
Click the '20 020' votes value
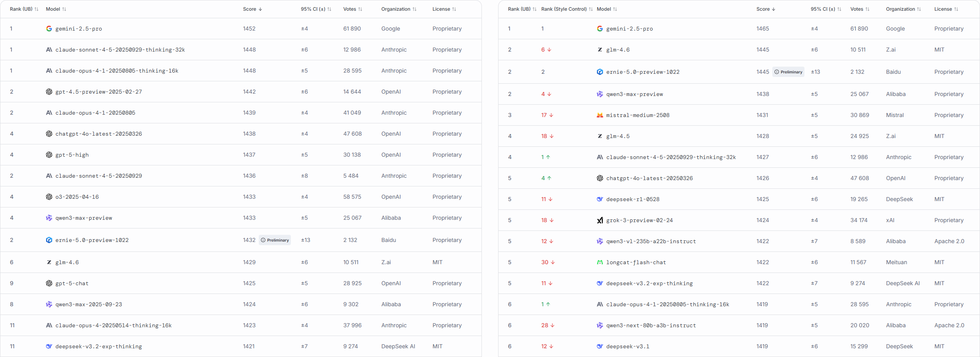860,325
